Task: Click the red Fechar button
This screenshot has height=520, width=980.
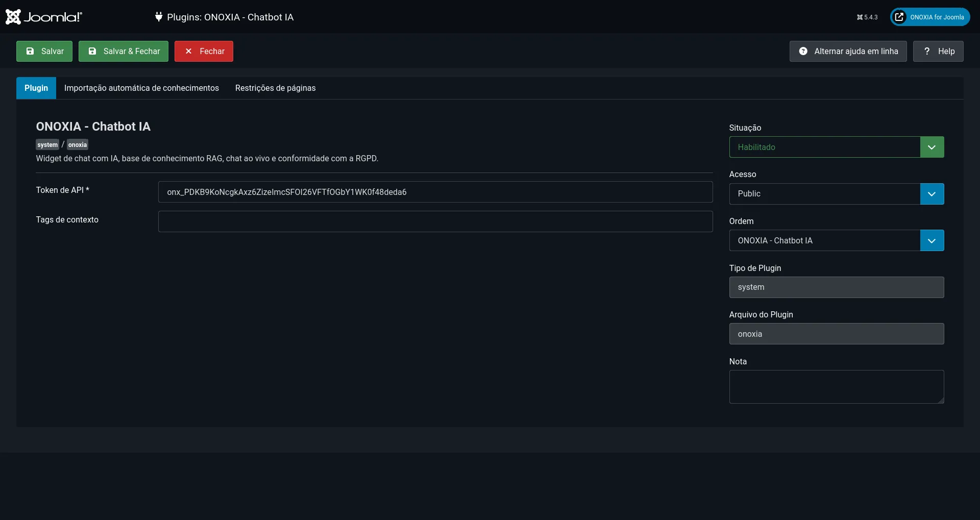Action: [x=204, y=52]
